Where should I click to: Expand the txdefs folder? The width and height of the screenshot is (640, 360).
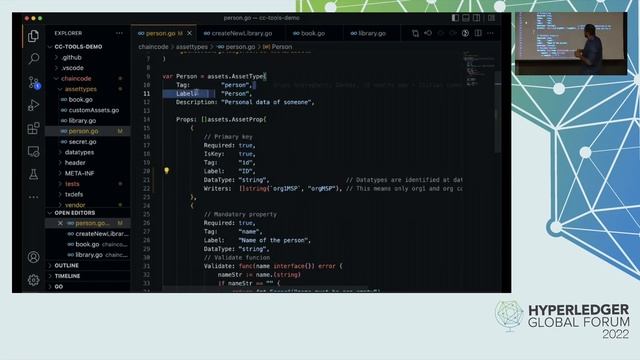pyautogui.click(x=74, y=194)
